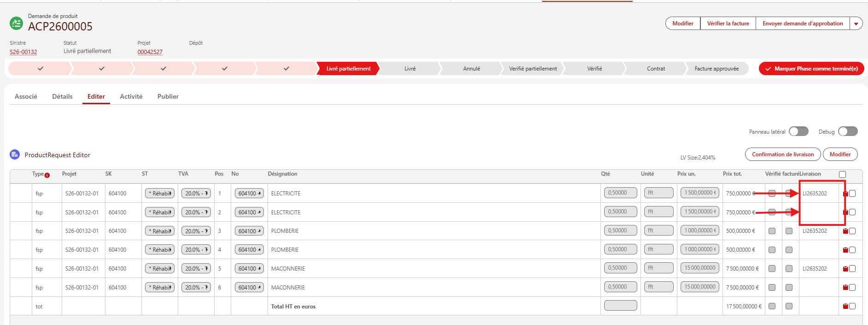
Task: Click Envoyer demande d'approbation button
Action: click(803, 24)
